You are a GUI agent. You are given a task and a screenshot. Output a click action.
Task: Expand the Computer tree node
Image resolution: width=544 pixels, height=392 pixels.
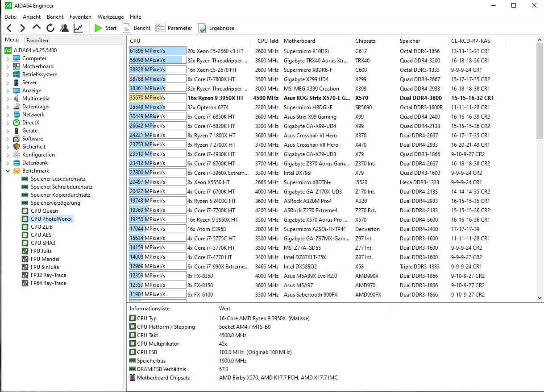pos(8,58)
